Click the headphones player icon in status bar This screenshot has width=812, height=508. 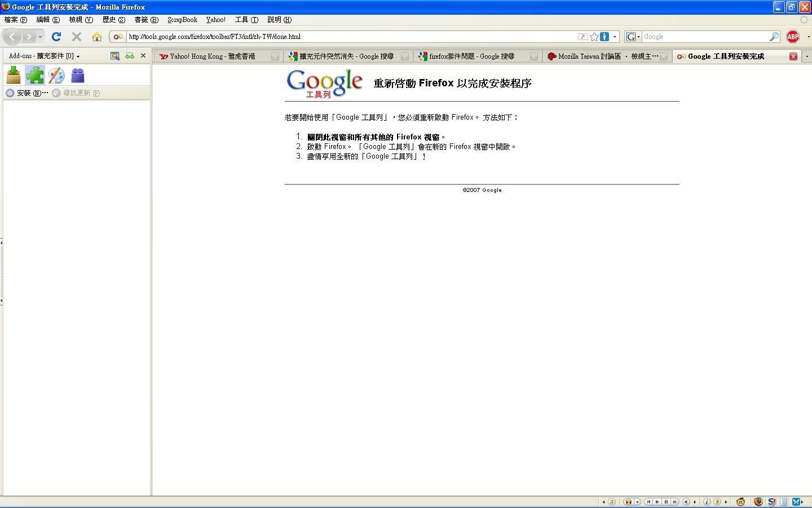pos(628,502)
